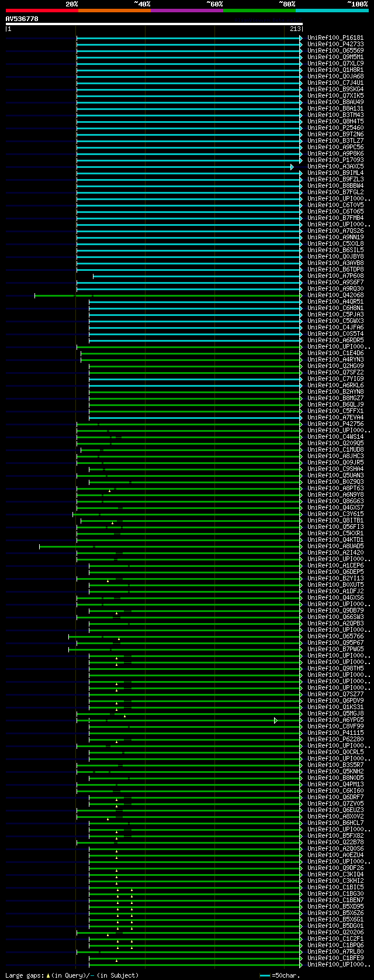This screenshot has height=980, width=374.
Task: Click the orange ~40% identity legend segment
Action: [114, 11]
